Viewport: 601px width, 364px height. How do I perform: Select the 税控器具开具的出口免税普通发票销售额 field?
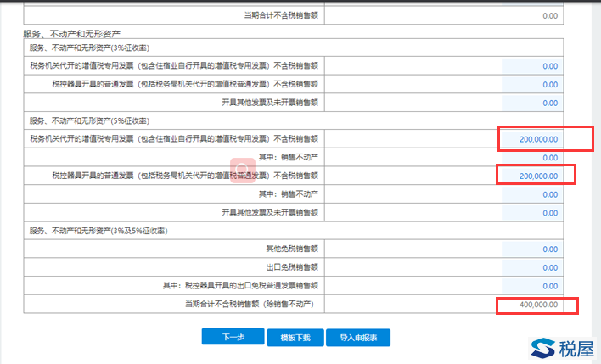532,286
